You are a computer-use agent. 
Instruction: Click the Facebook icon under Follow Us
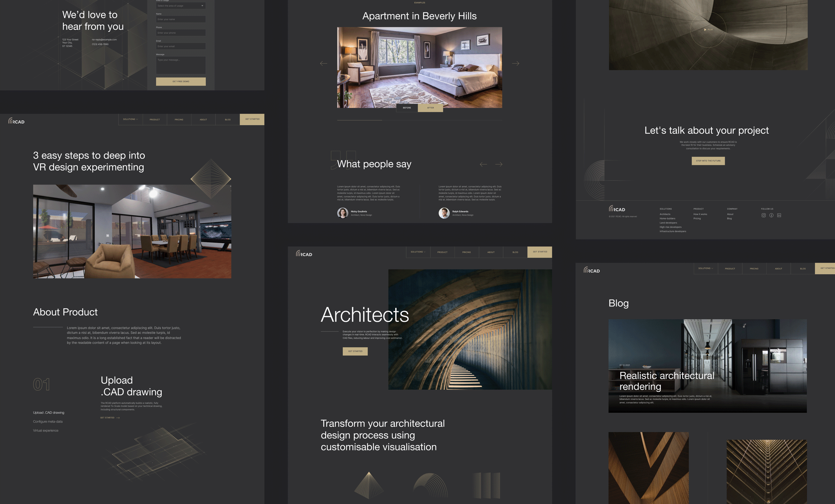coord(771,216)
